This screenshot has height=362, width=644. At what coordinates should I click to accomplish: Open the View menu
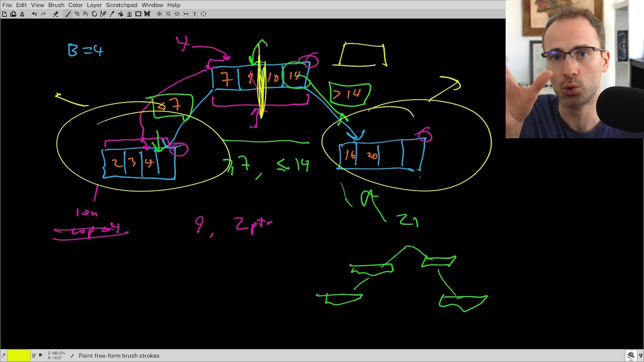(38, 5)
